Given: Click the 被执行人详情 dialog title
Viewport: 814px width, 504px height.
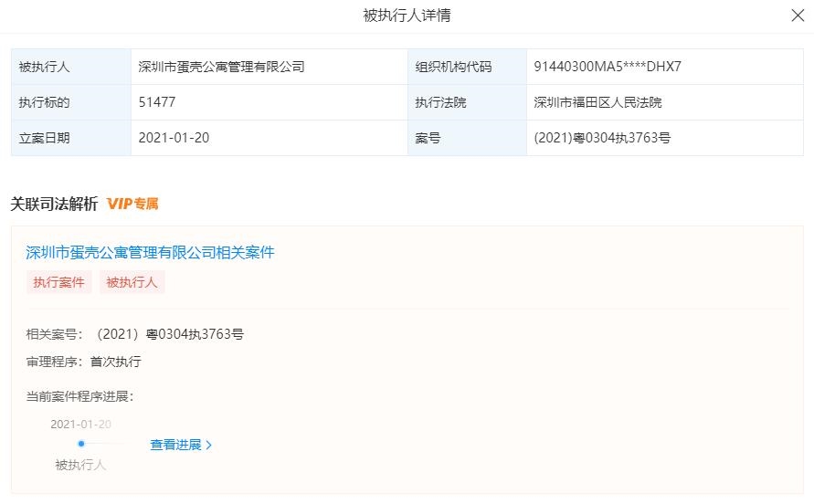Looking at the screenshot, I should 407,16.
